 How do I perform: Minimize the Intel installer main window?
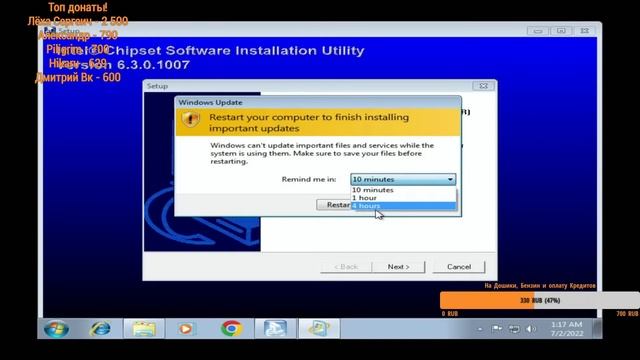click(538, 31)
